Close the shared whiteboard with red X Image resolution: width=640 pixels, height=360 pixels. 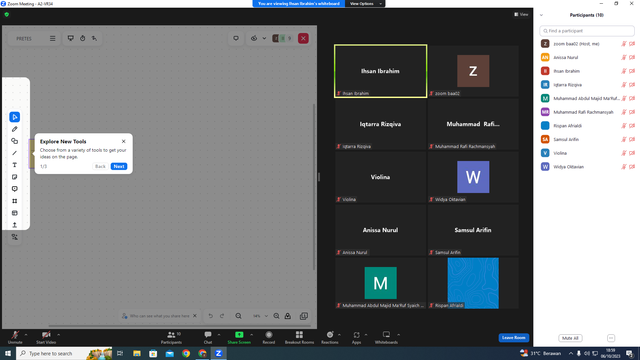pyautogui.click(x=303, y=38)
